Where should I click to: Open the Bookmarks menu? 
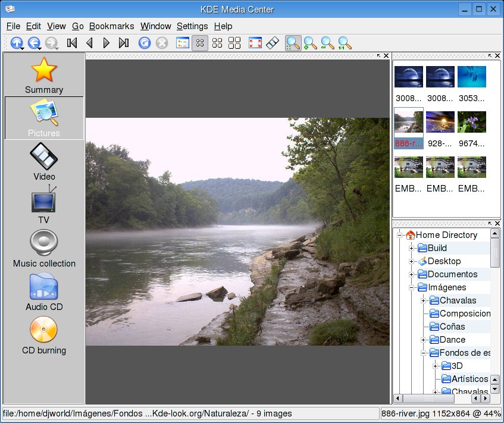(111, 26)
